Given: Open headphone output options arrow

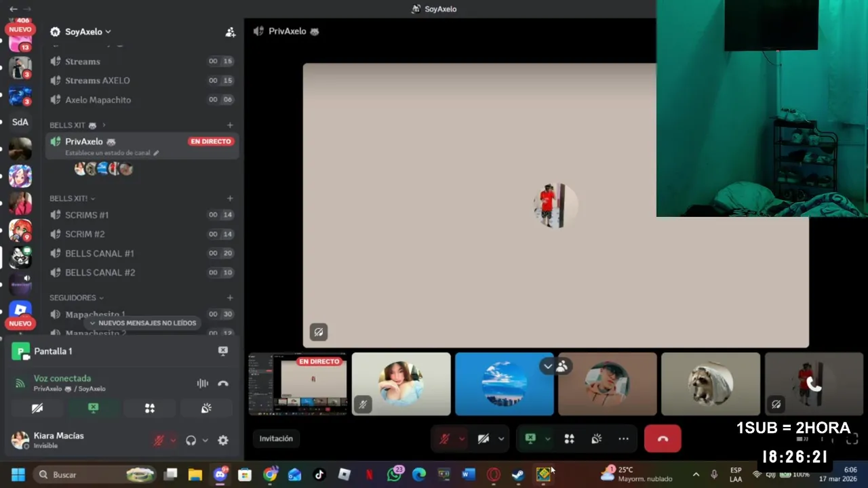Looking at the screenshot, I should coord(205,441).
